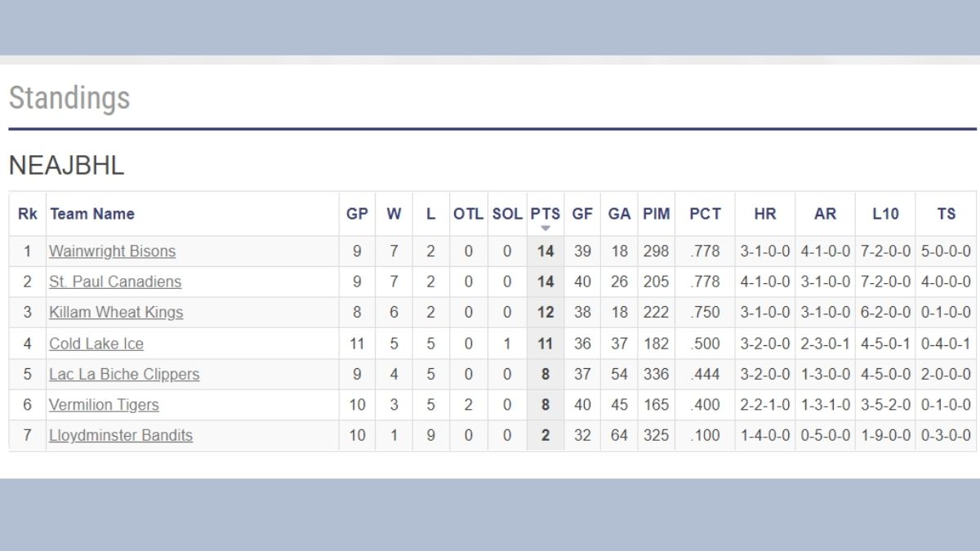Image resolution: width=980 pixels, height=551 pixels.
Task: Open the Vermilion Tigers team link
Action: pos(104,405)
